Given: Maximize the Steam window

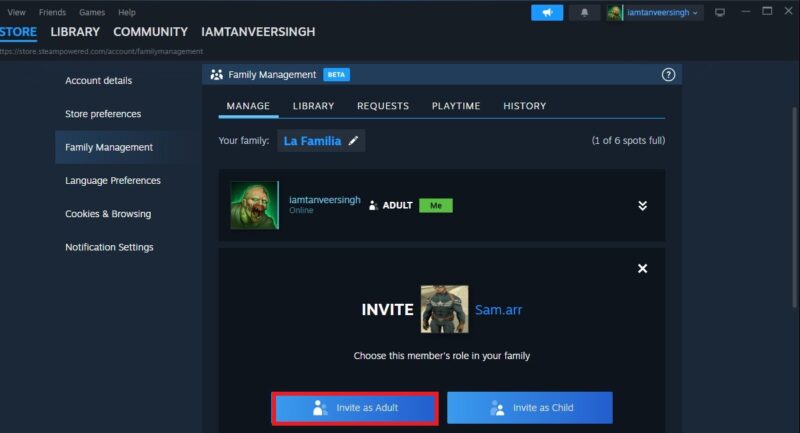Looking at the screenshot, I should [767, 11].
